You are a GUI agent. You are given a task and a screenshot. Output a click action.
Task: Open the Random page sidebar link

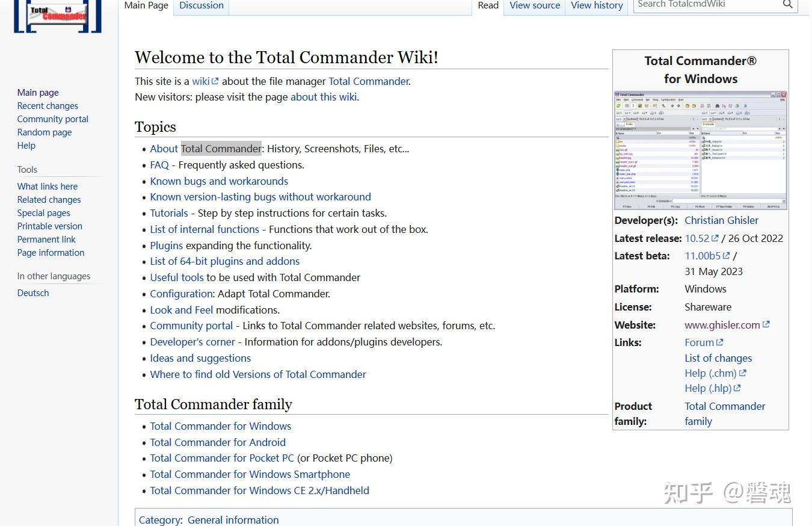pos(44,132)
